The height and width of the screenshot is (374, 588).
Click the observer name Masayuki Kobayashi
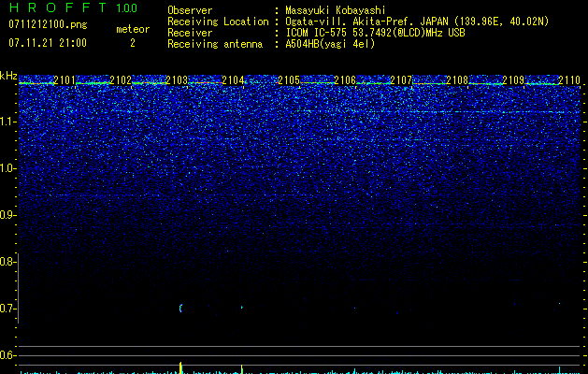336,10
